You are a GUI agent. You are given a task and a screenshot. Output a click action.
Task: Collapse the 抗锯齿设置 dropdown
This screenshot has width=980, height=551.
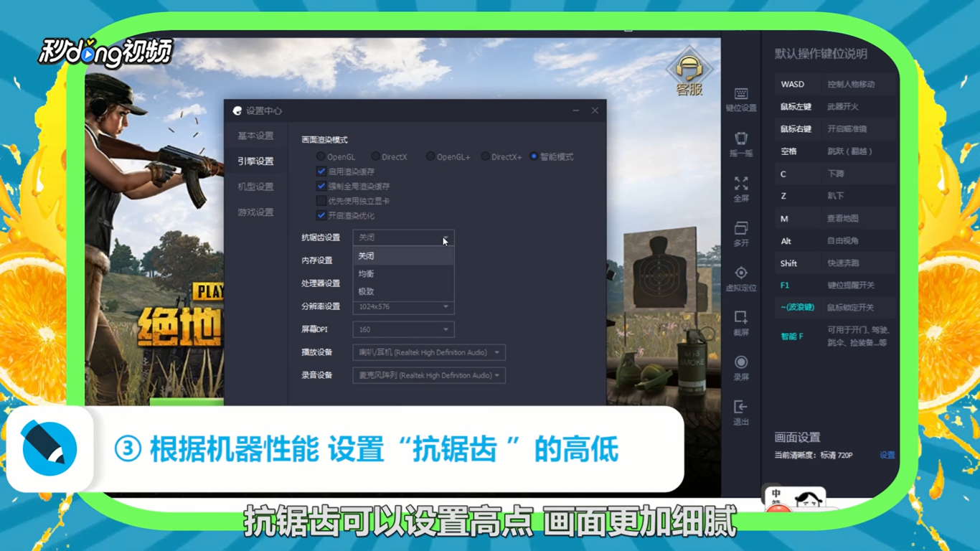[x=403, y=237]
